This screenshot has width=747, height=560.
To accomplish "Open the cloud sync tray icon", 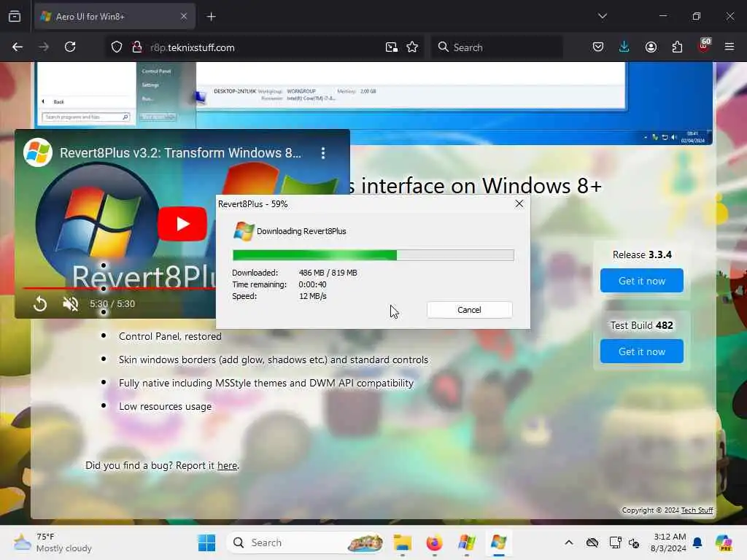I will pos(592,542).
